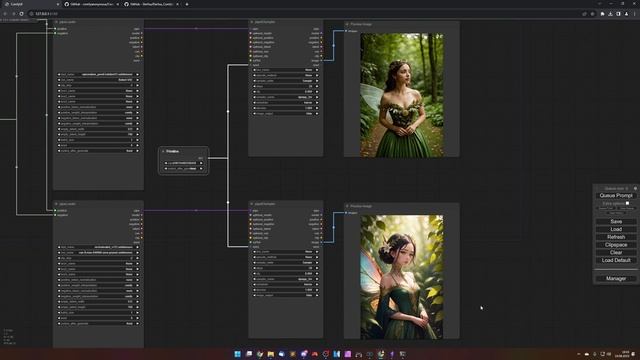Image resolution: width=640 pixels, height=360 pixels.
Task: Click the images input dot on lower Preview Image
Action: [x=347, y=213]
